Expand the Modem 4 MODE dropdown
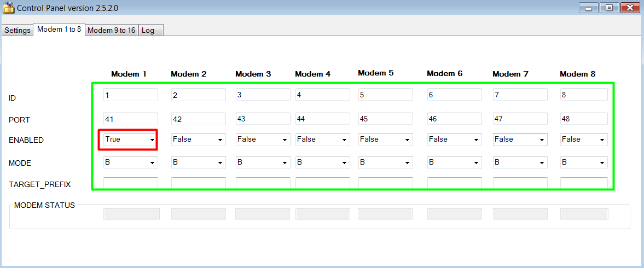 click(x=322, y=162)
